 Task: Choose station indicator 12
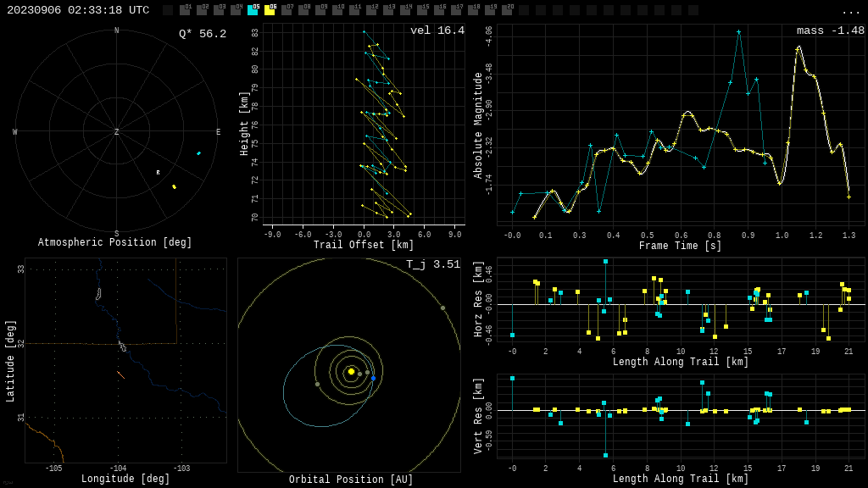[371, 10]
